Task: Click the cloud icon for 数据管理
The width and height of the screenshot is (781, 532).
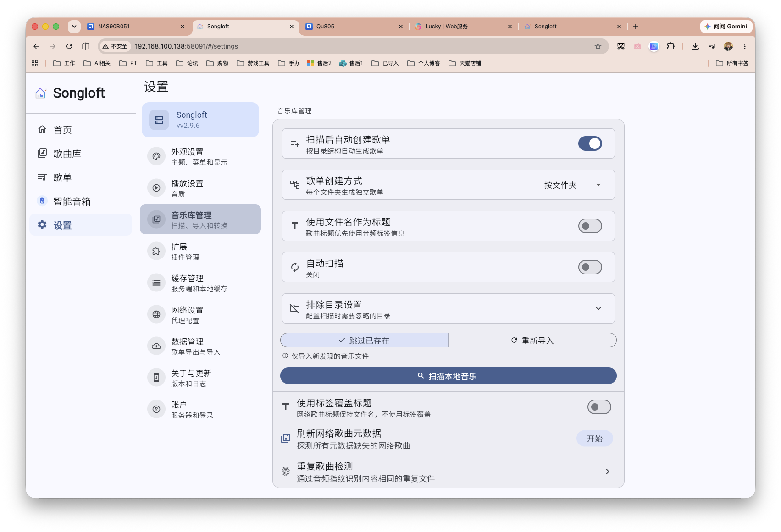Action: click(156, 346)
